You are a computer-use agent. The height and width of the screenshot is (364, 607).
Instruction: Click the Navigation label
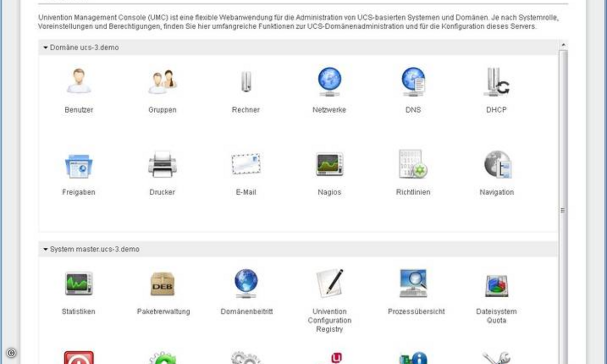[497, 192]
